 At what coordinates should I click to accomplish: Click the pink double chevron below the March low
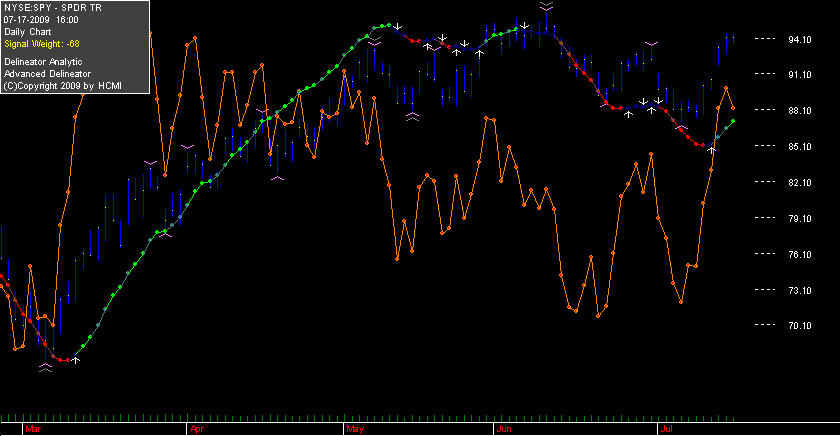pos(46,367)
